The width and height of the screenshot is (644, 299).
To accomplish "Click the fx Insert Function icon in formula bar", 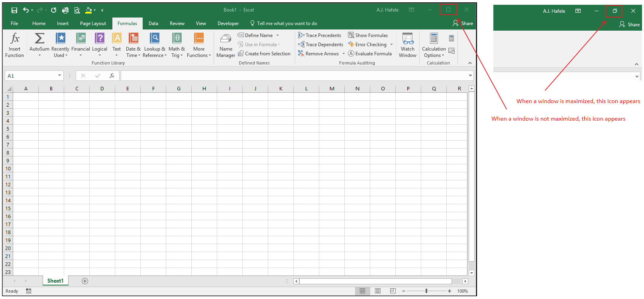I will pyautogui.click(x=112, y=76).
